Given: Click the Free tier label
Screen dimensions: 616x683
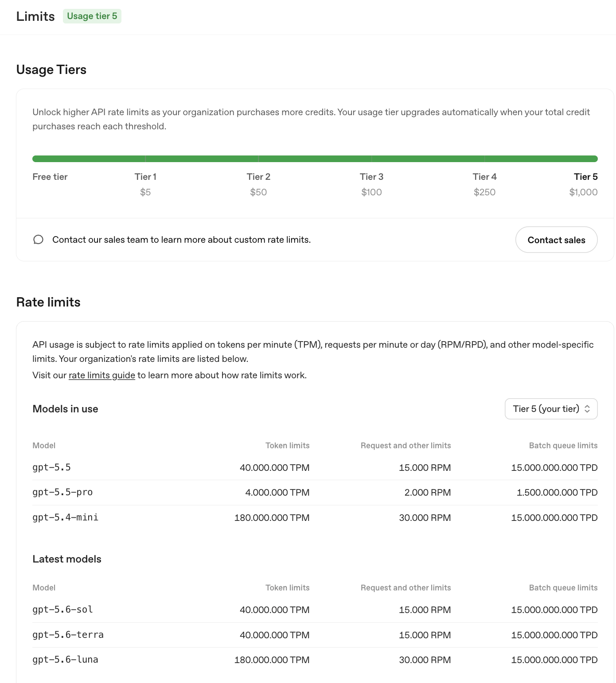Looking at the screenshot, I should click(x=50, y=177).
